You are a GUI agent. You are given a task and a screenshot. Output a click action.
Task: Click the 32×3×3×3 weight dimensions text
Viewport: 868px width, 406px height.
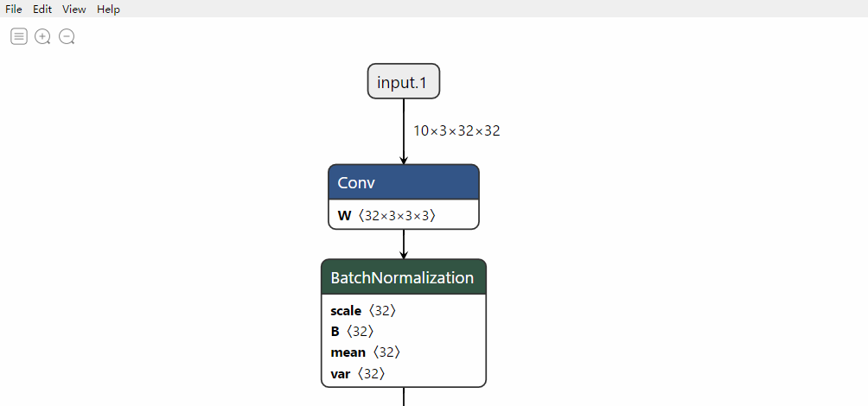(397, 216)
